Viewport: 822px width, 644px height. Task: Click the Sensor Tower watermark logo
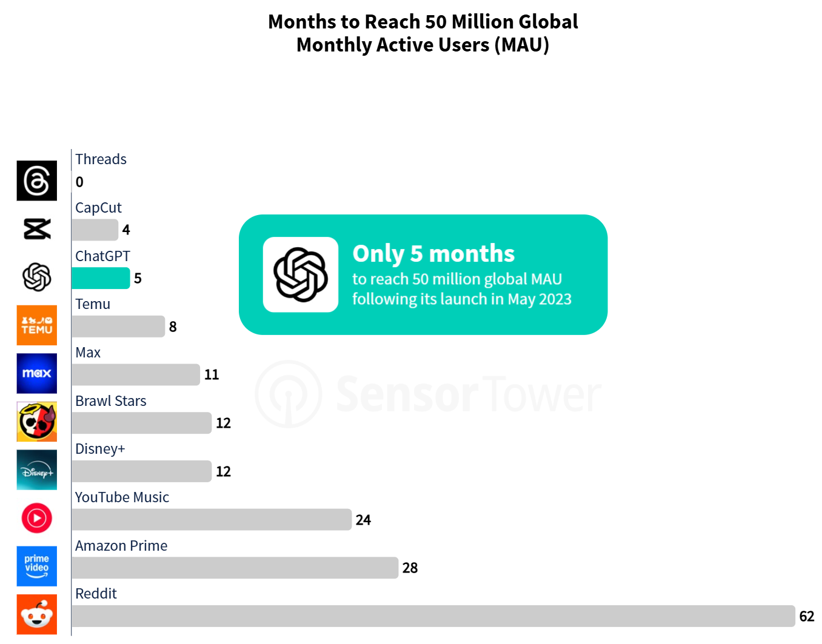click(x=428, y=394)
